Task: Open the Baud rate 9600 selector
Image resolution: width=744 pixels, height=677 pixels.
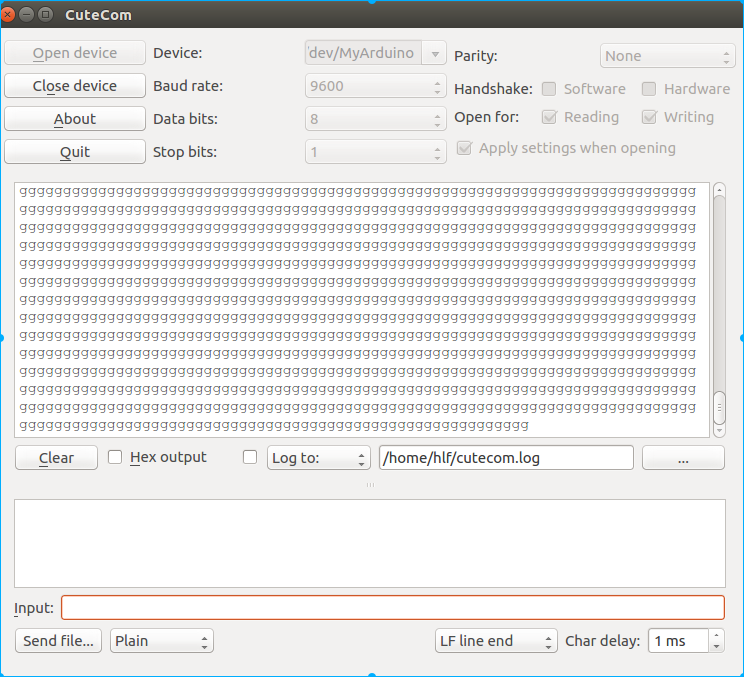Action: pos(376,86)
